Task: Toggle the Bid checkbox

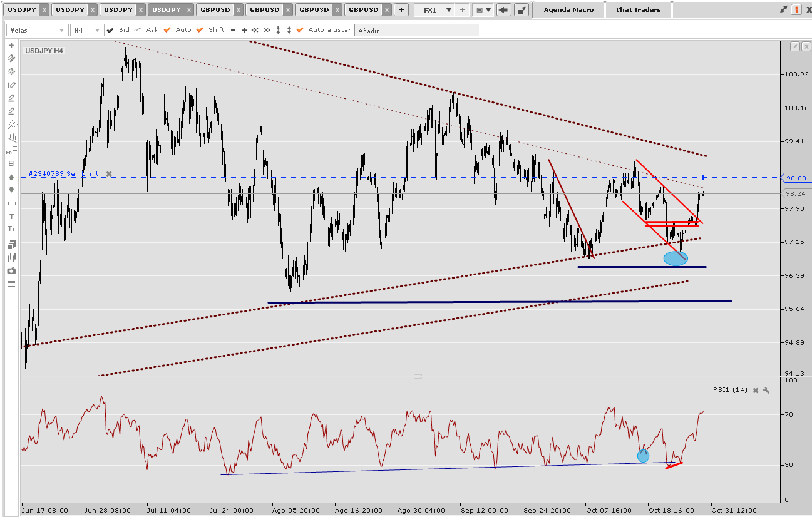Action: coord(111,30)
